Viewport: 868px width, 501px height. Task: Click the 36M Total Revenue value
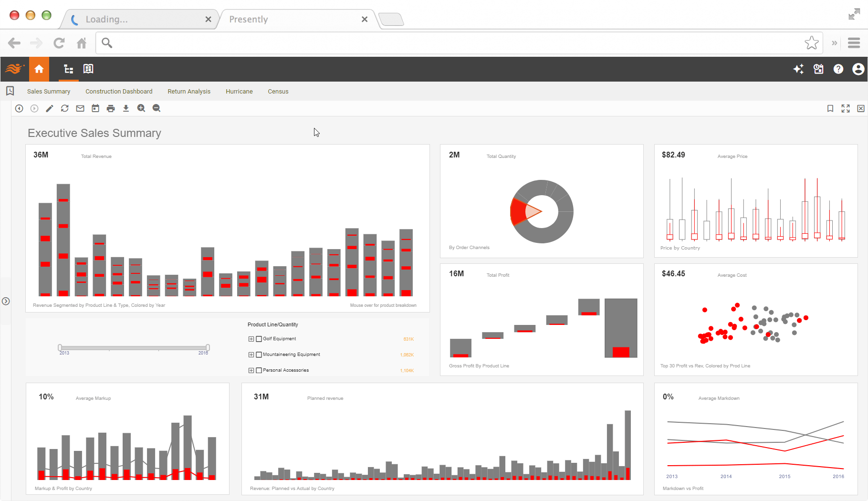(41, 155)
